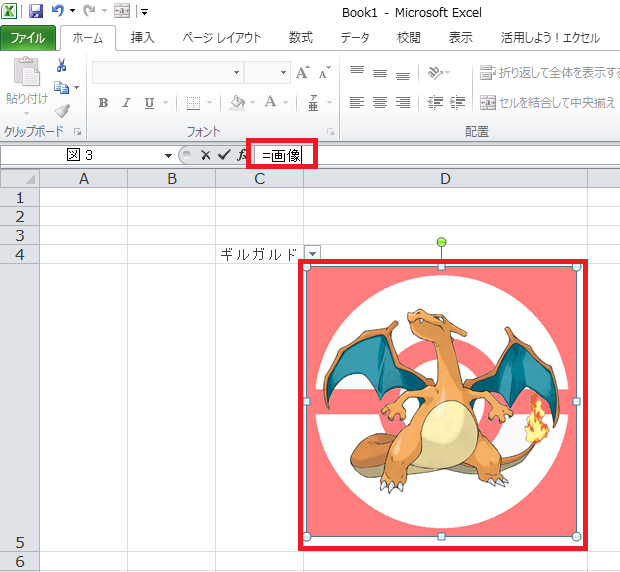This screenshot has height=572, width=620.
Task: Switch to the 表示 tab
Action: tap(461, 38)
